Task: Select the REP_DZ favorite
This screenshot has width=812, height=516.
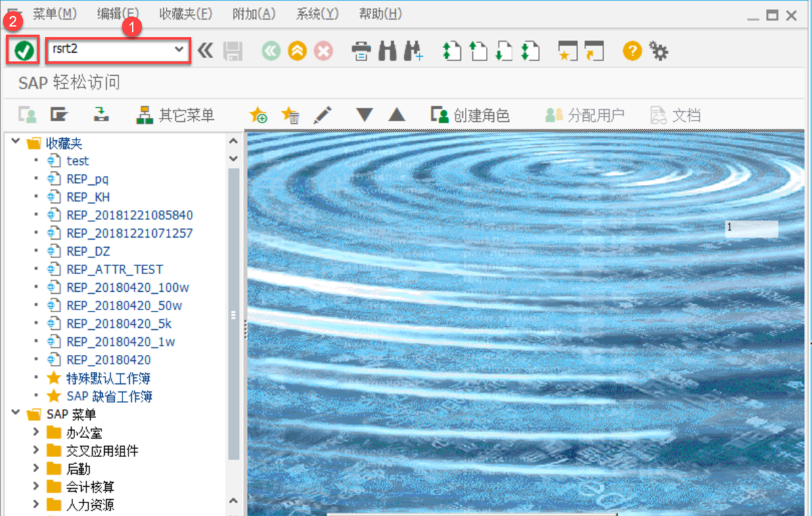Action: [88, 251]
